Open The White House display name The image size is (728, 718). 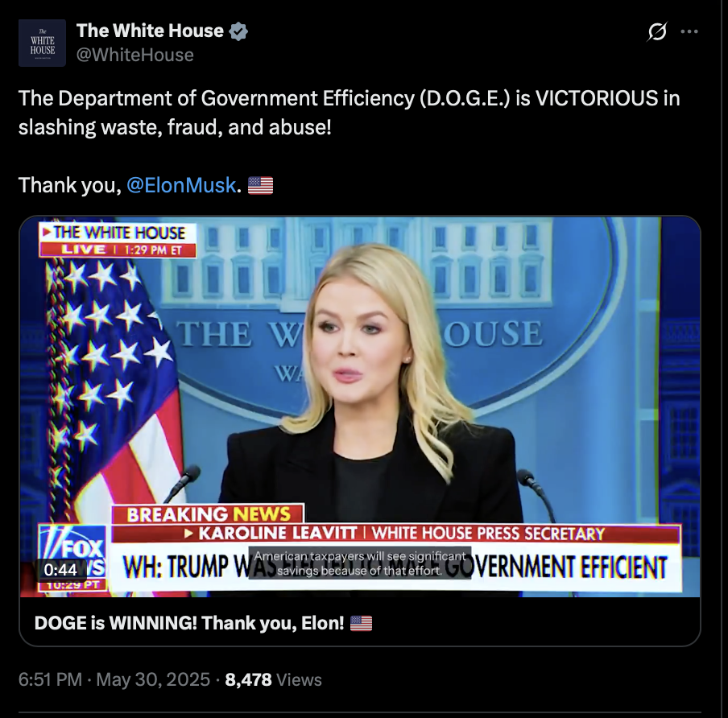pyautogui.click(x=150, y=31)
